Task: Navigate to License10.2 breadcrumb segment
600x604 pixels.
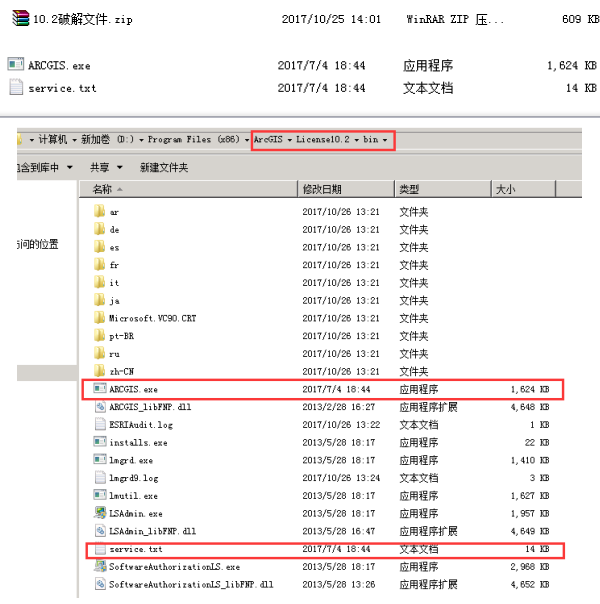Action: (323, 139)
